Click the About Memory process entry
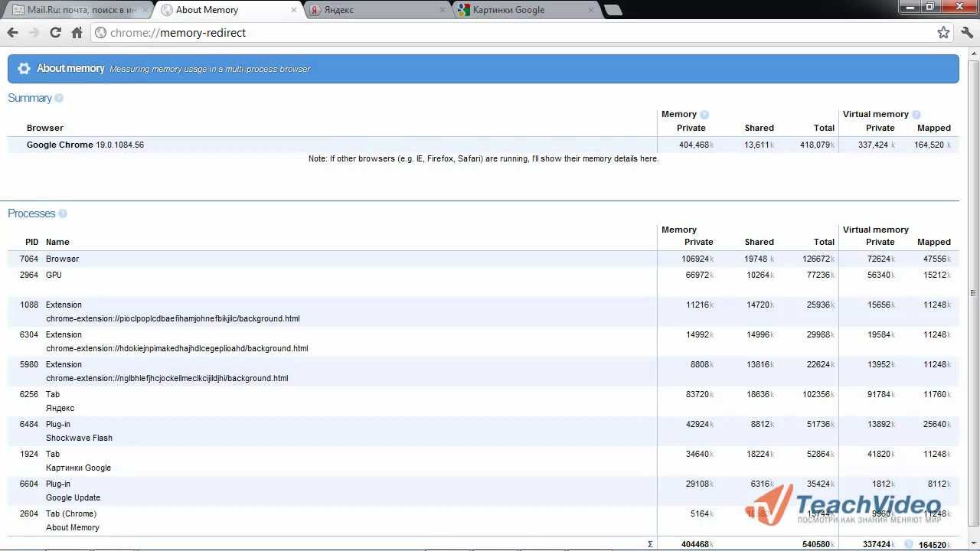980x551 pixels. tap(73, 527)
